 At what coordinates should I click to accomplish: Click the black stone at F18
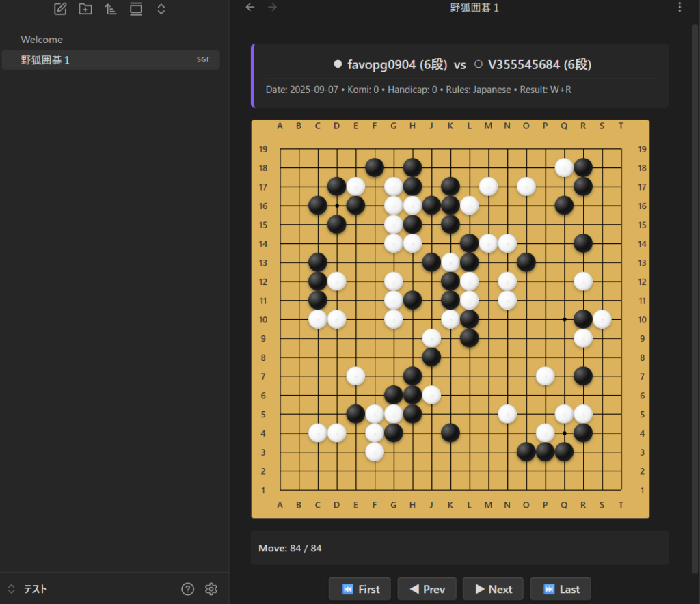coord(374,167)
